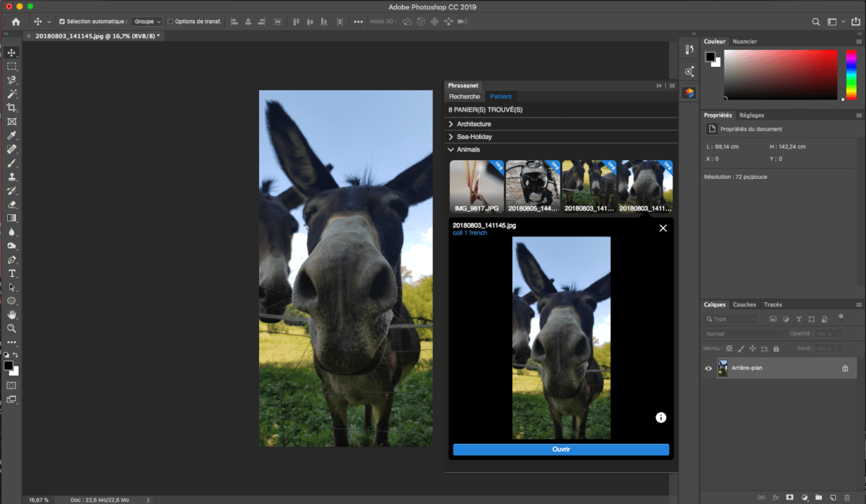Hide the Arrière-plan layer
The image size is (866, 504).
pyautogui.click(x=708, y=368)
